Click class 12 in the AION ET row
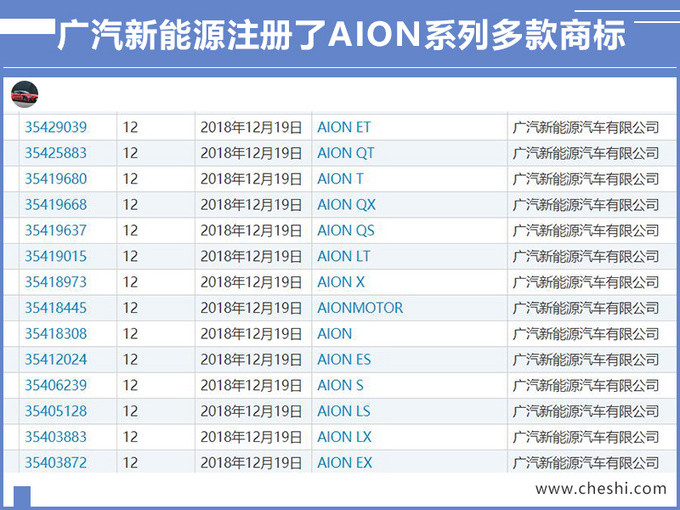680x510 pixels. pos(130,127)
